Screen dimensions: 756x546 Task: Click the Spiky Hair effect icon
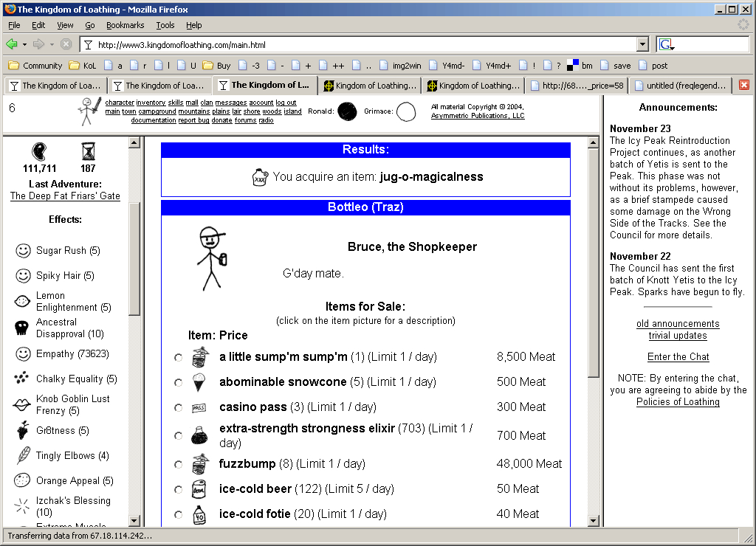point(23,276)
